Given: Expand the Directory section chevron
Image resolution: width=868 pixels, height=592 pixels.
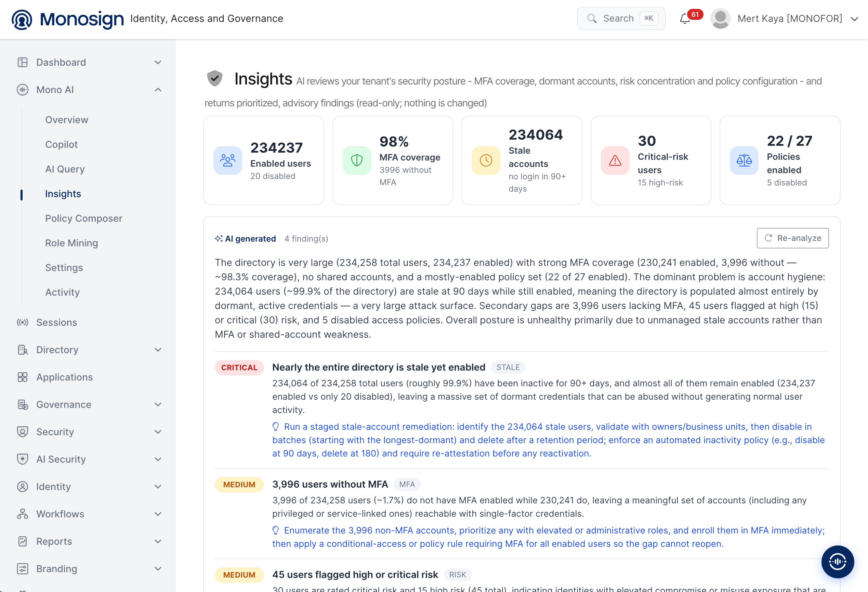Looking at the screenshot, I should [x=158, y=350].
